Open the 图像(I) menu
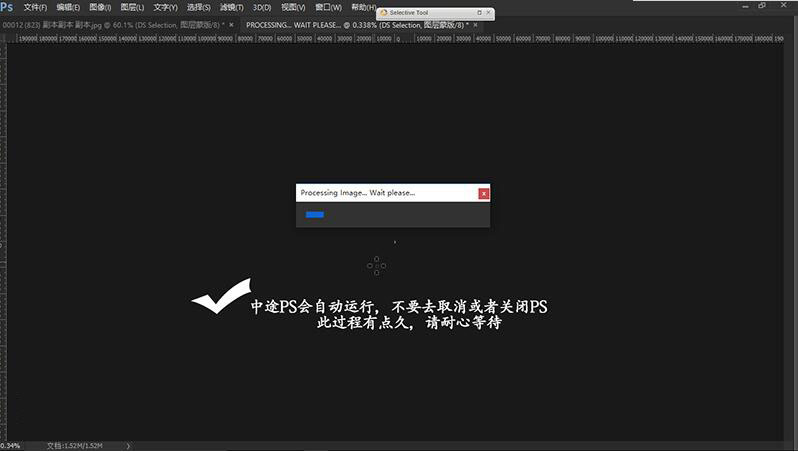 [x=100, y=8]
